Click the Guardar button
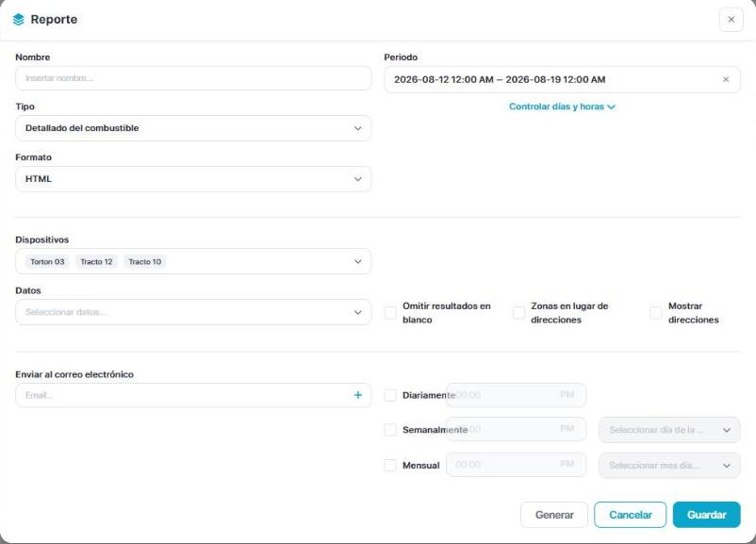The height and width of the screenshot is (544, 756). [x=706, y=515]
